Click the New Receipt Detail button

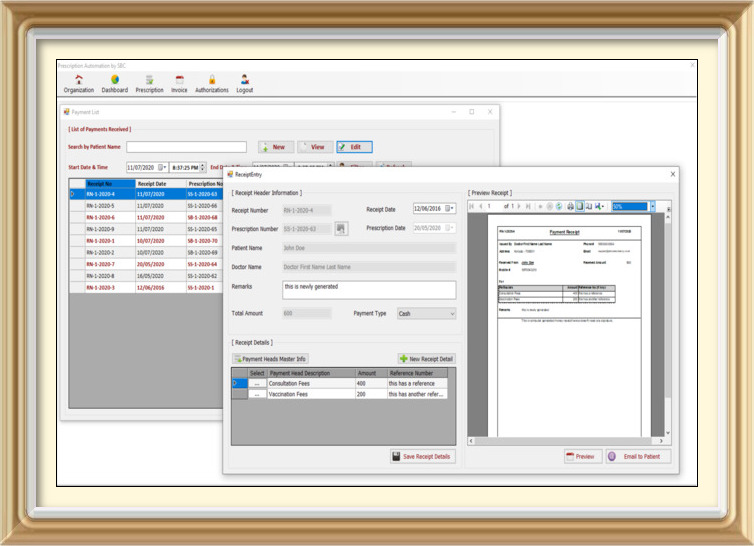pyautogui.click(x=426, y=358)
